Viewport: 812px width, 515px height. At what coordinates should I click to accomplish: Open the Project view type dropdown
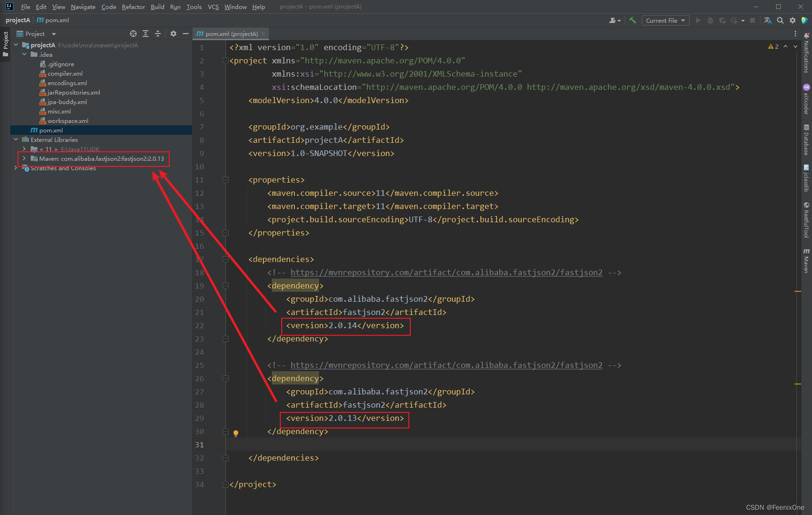(36, 34)
